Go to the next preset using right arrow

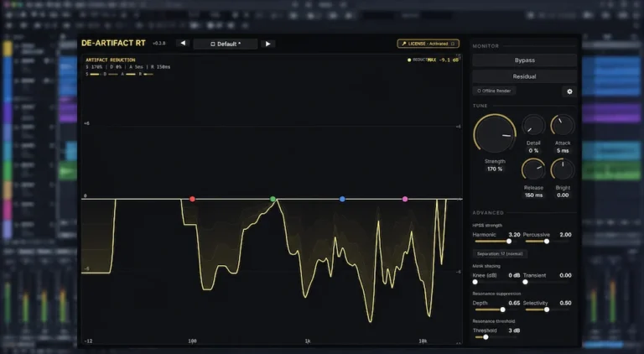tap(267, 44)
